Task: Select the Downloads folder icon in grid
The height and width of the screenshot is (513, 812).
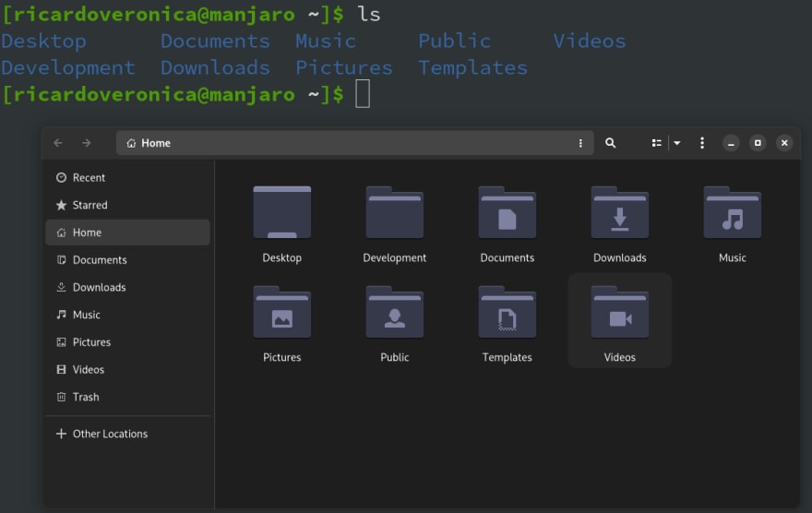Action: coord(620,212)
